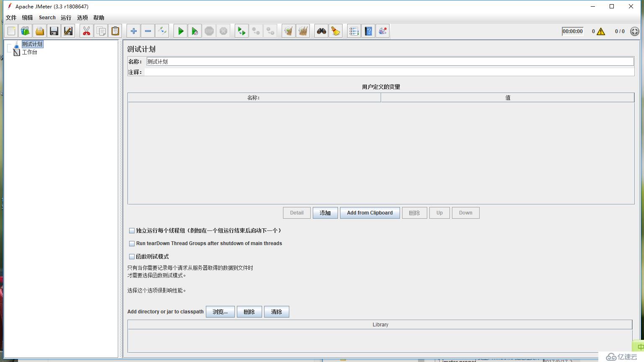Image resolution: width=644 pixels, height=362 pixels.
Task: Click the thread status circle icon
Action: (x=635, y=31)
